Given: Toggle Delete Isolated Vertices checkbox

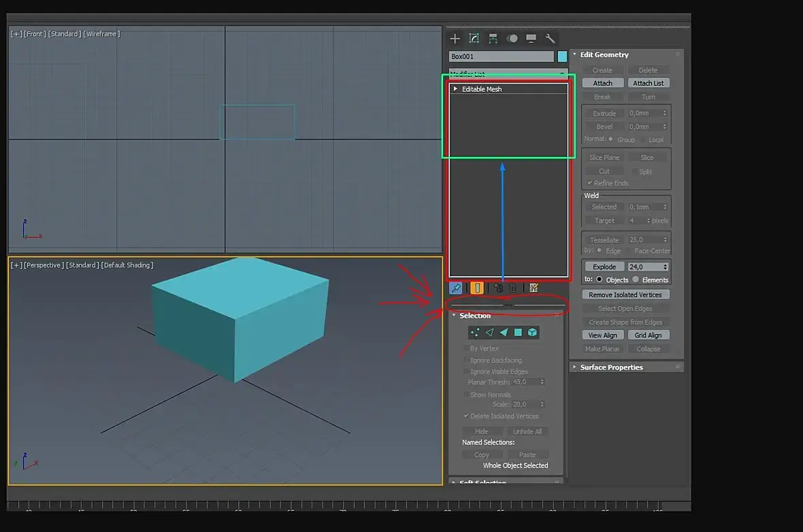Looking at the screenshot, I should pos(466,416).
